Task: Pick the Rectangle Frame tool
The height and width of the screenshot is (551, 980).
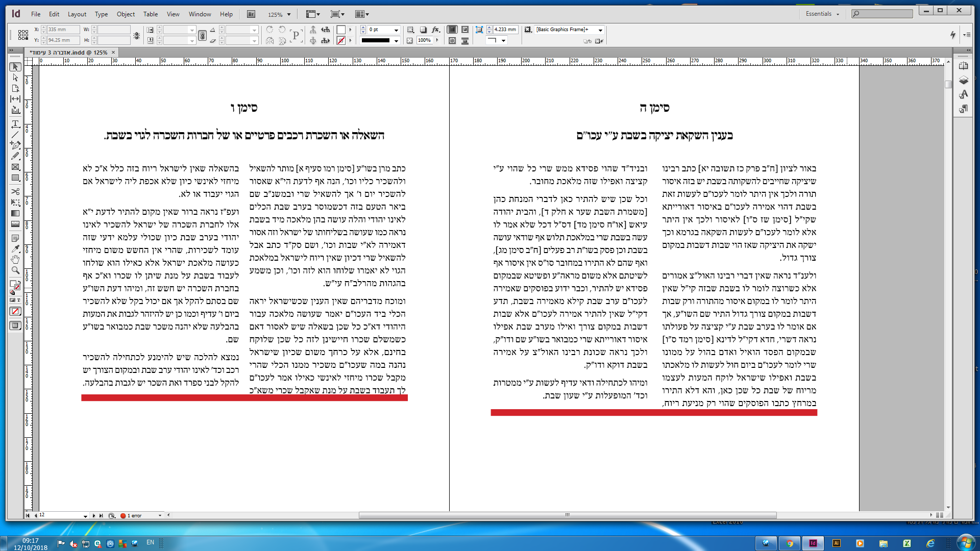Action: click(x=15, y=167)
